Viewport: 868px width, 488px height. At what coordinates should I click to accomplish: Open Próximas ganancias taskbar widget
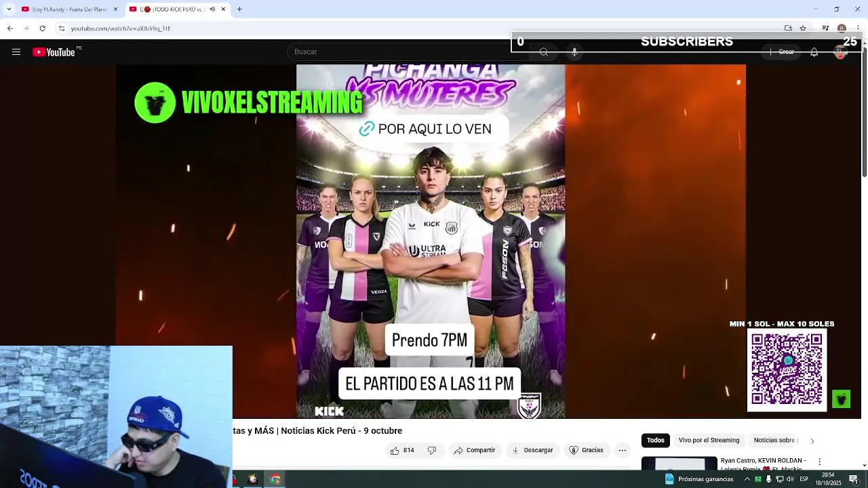[x=699, y=479]
